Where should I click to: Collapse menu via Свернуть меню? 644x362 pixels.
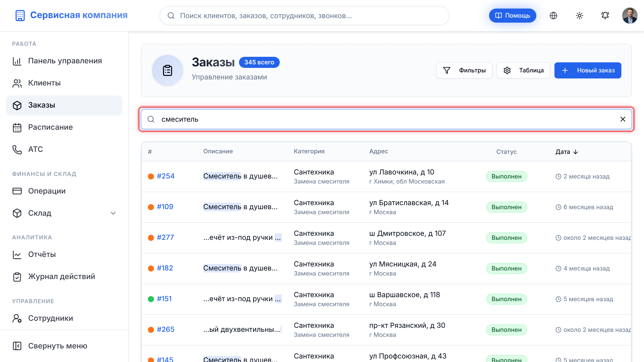64,346
